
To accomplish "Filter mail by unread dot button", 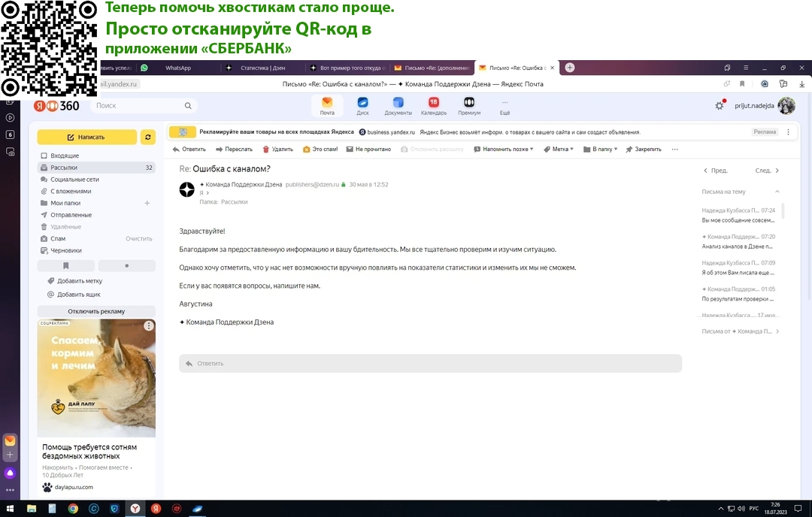I will pos(127,265).
